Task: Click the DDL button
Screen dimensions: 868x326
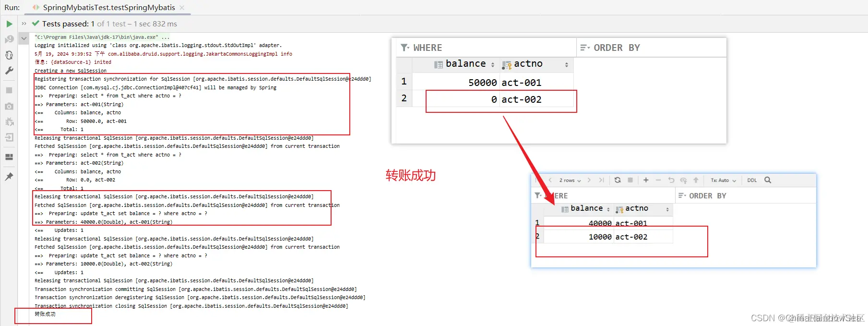Action: pyautogui.click(x=752, y=180)
